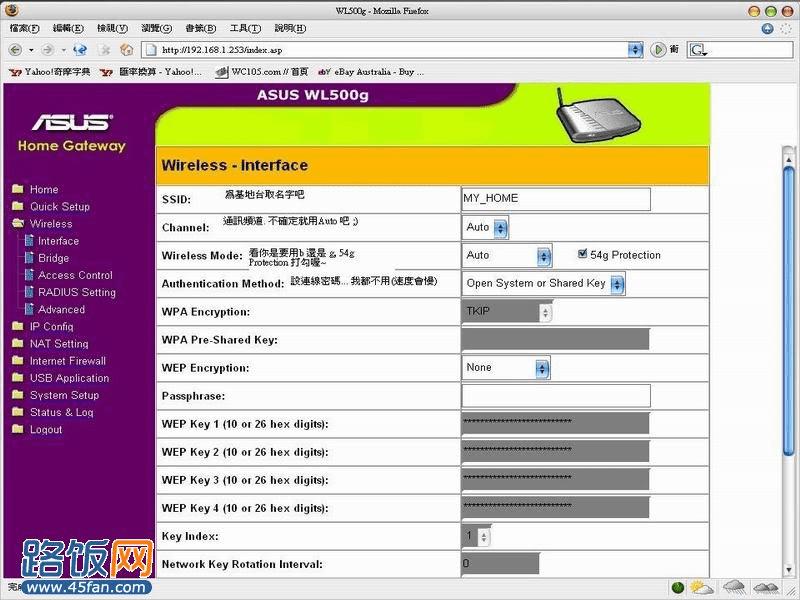Screen dimensions: 800x600
Task: Click the search engine icon in search box
Action: click(698, 49)
